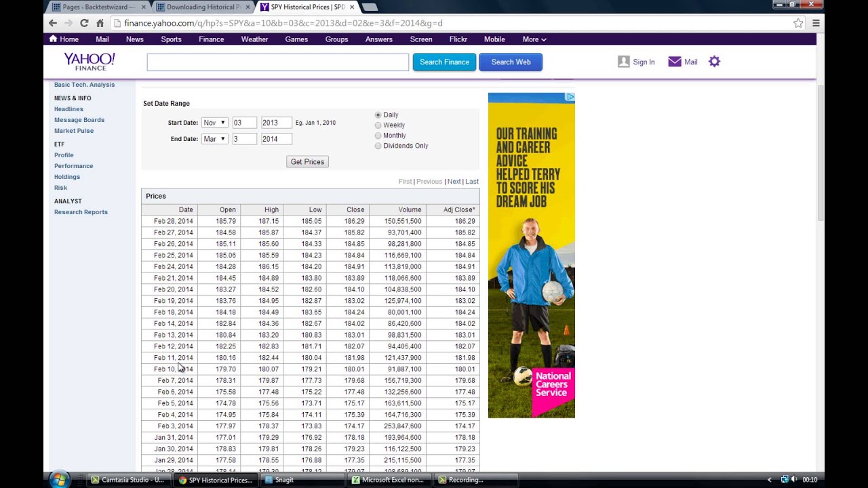Close the SPY Historical Prices tab
The image size is (868, 488).
[x=352, y=7]
